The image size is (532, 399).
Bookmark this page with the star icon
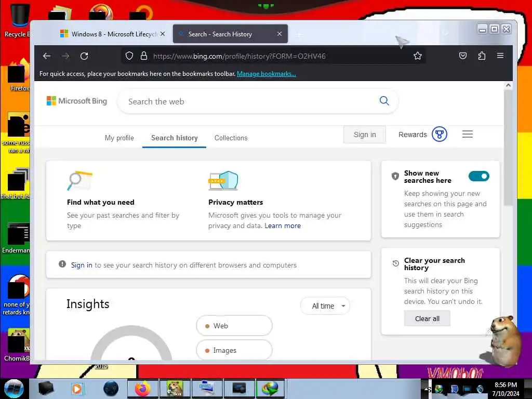[x=418, y=56]
